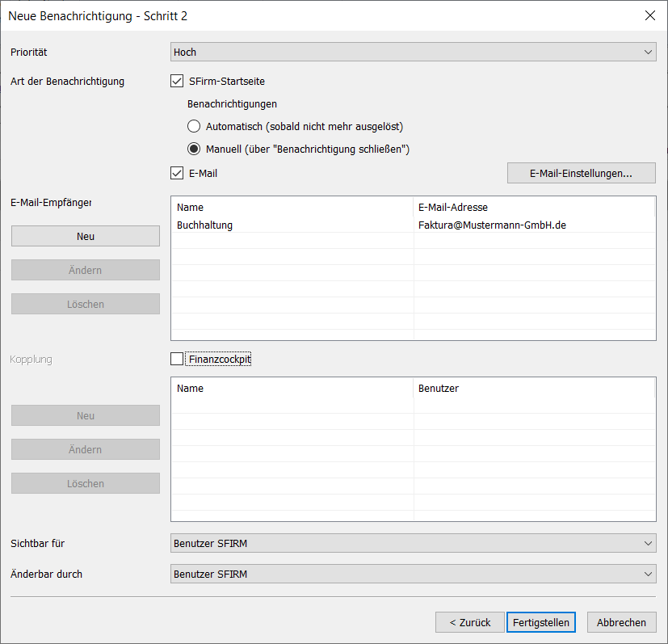Click Fertigstellen to finish
The image size is (668, 644).
[541, 622]
